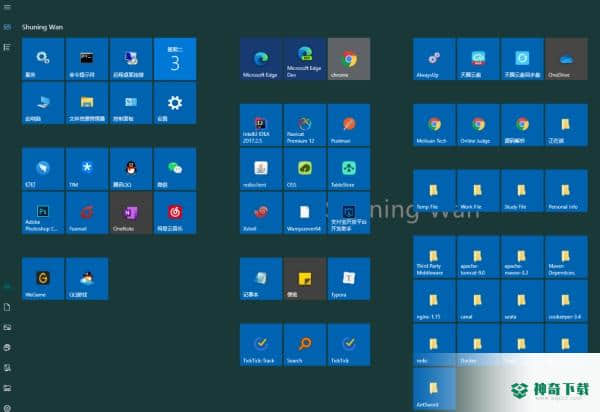
Task: Open the This PC computer tile
Action: tap(43, 103)
